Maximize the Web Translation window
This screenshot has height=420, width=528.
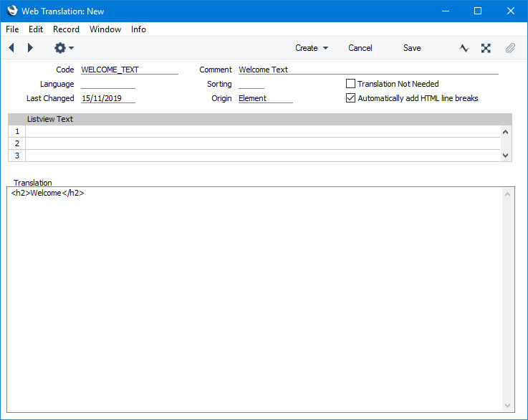click(477, 11)
